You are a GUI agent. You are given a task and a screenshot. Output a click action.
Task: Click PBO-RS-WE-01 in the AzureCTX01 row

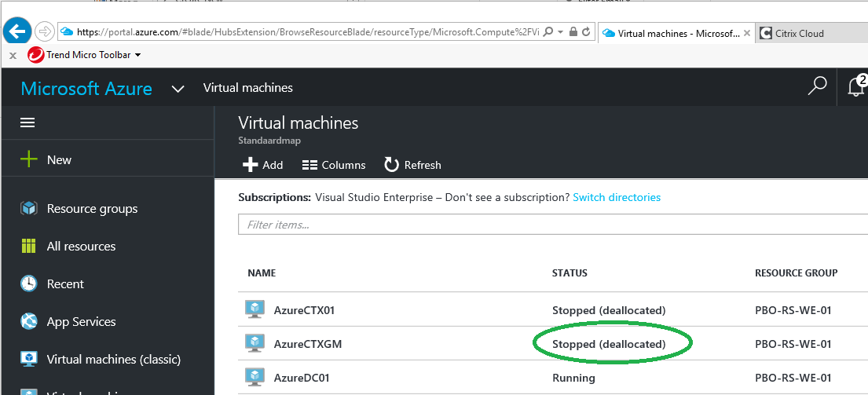pyautogui.click(x=793, y=310)
